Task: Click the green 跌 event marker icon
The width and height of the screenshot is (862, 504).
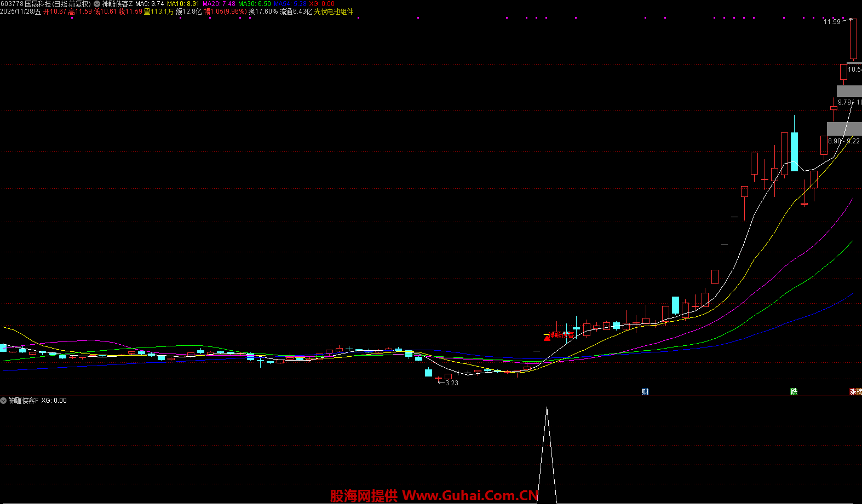Action: 794,391
